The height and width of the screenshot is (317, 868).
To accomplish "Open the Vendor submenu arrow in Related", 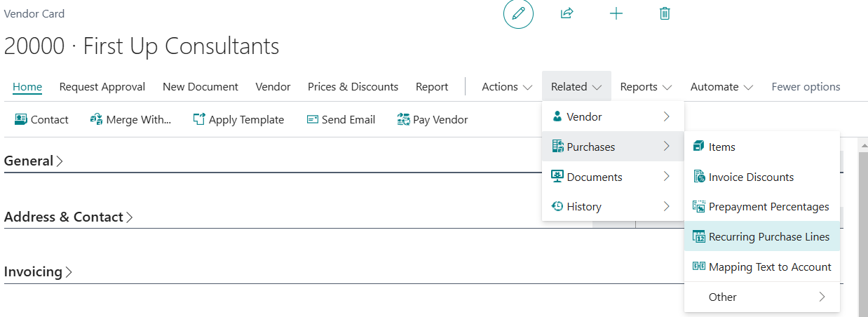I will pos(666,116).
